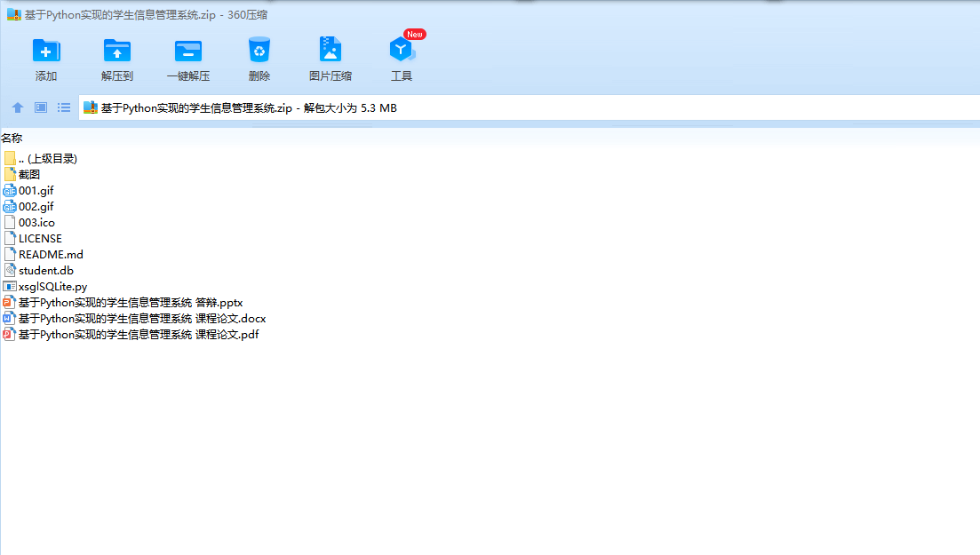Click the 名称 column header
Screen dimensions: 980x555
pos(12,139)
